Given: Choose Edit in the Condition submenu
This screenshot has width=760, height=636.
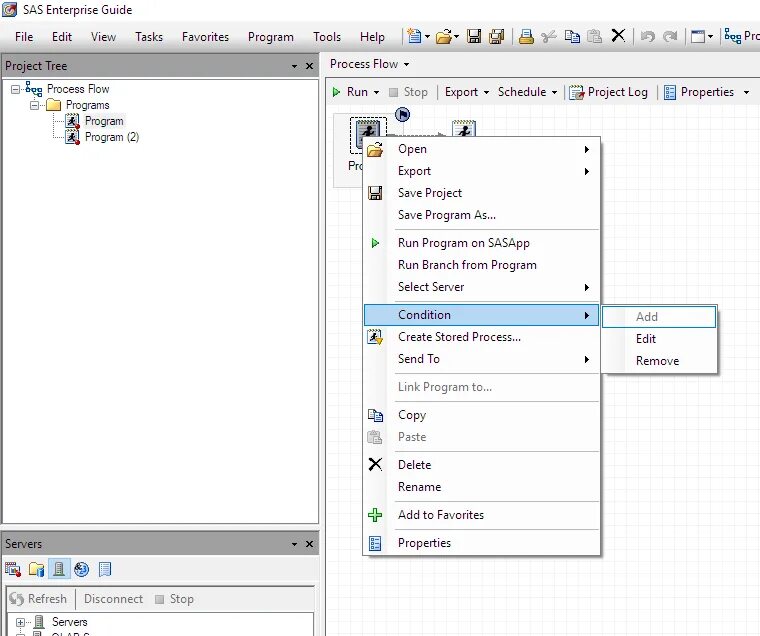Looking at the screenshot, I should 659,339.
